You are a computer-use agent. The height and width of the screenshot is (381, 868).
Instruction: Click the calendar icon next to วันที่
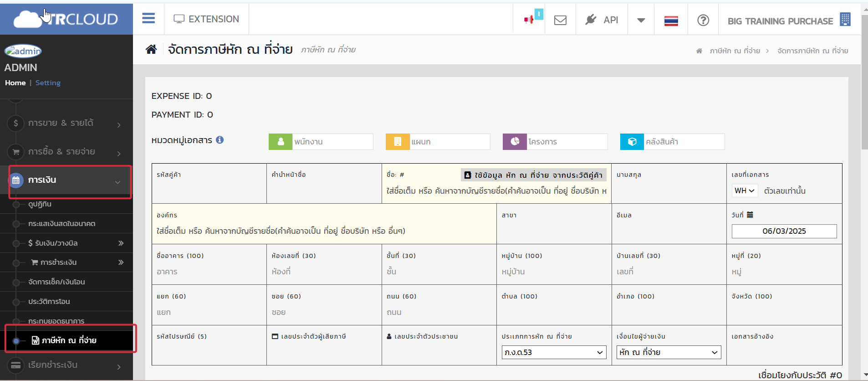(750, 215)
